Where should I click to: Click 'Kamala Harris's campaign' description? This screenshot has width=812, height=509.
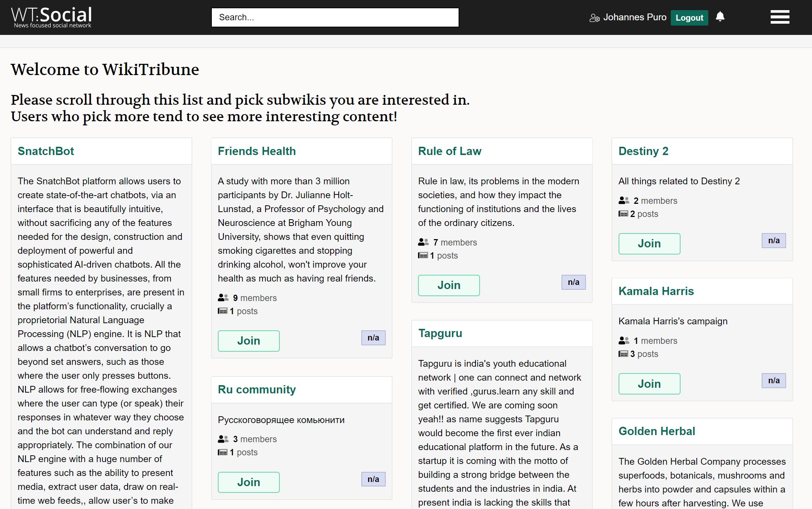[673, 321]
